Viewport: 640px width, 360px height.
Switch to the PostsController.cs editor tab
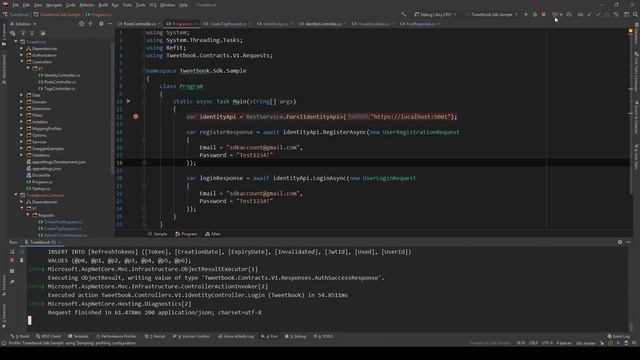pos(140,24)
